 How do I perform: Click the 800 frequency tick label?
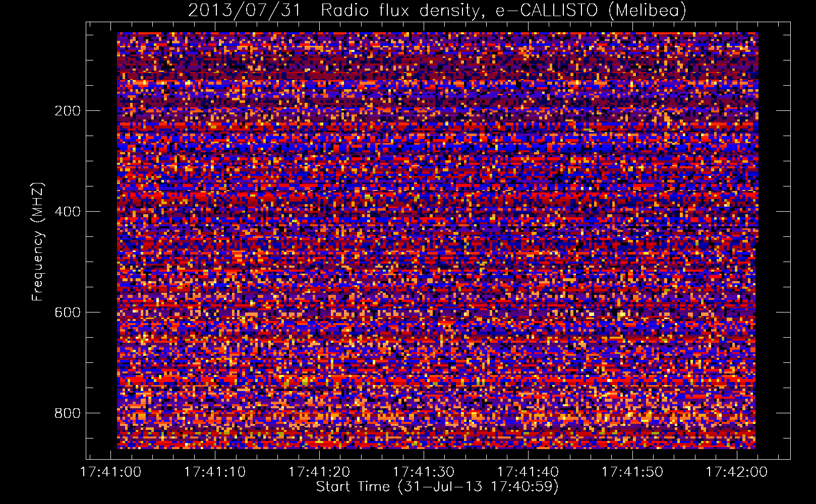68,413
